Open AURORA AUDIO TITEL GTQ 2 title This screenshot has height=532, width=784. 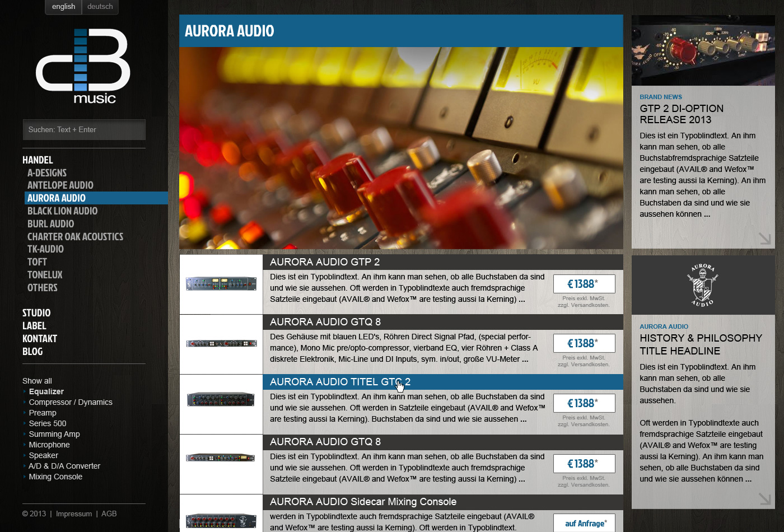(340, 382)
